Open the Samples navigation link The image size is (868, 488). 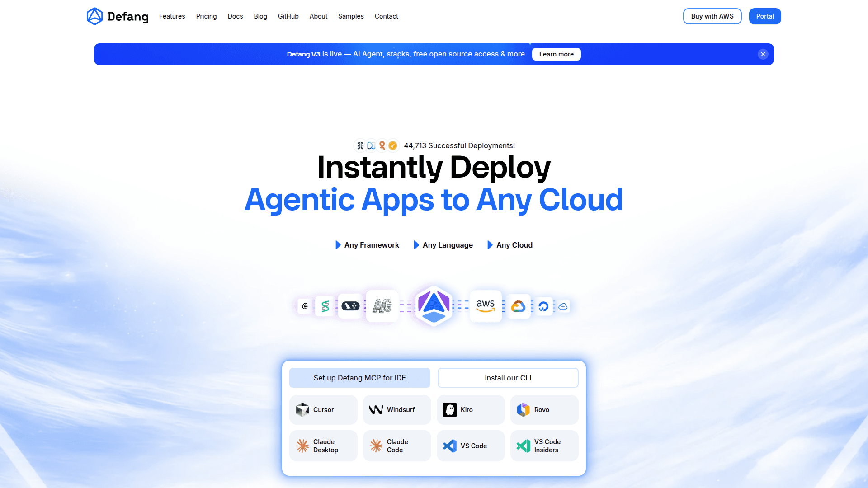(x=351, y=16)
